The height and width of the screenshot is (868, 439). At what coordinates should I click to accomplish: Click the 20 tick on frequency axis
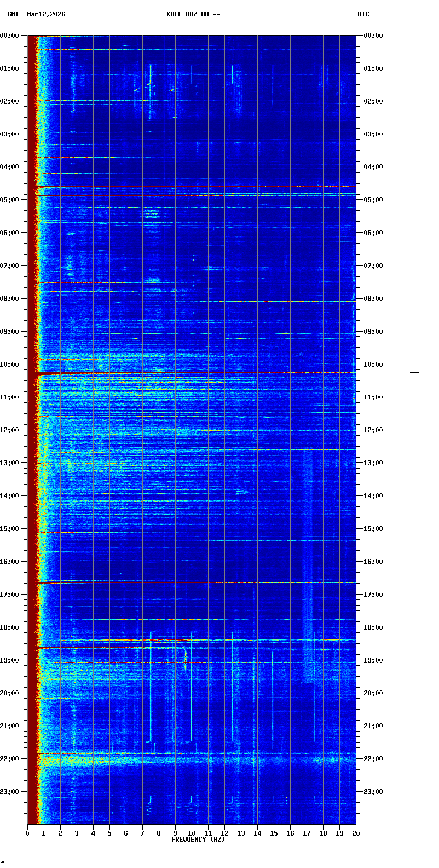click(356, 833)
